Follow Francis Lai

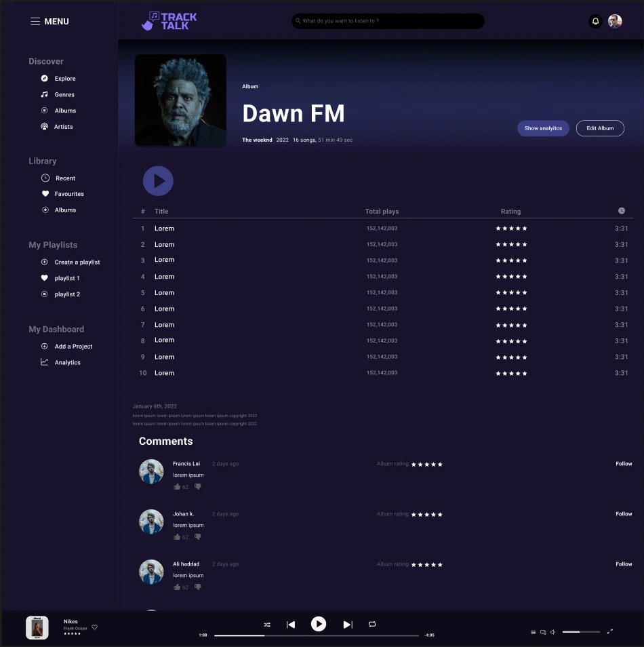coord(624,464)
